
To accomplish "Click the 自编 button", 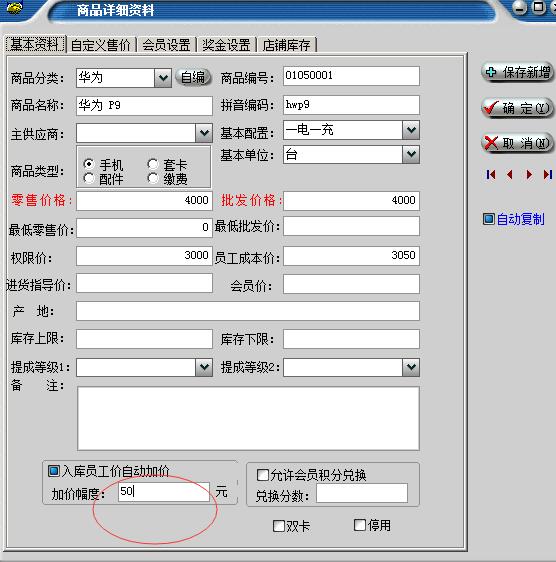I will [193, 77].
